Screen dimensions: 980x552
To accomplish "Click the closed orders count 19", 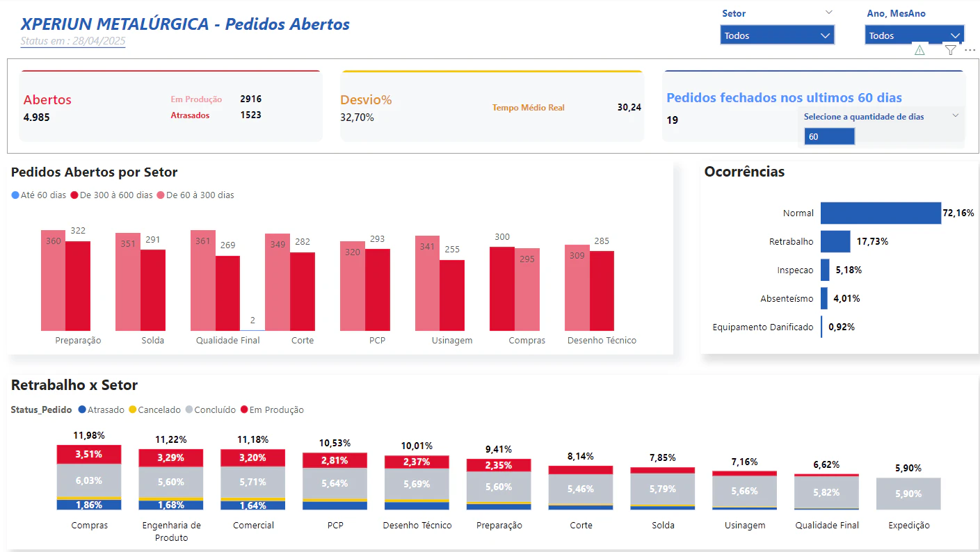I will [673, 120].
